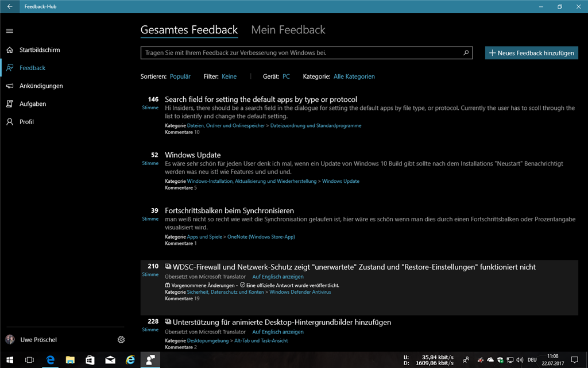The height and width of the screenshot is (368, 588).
Task: Click the back arrow in the title bar
Action: [10, 6]
